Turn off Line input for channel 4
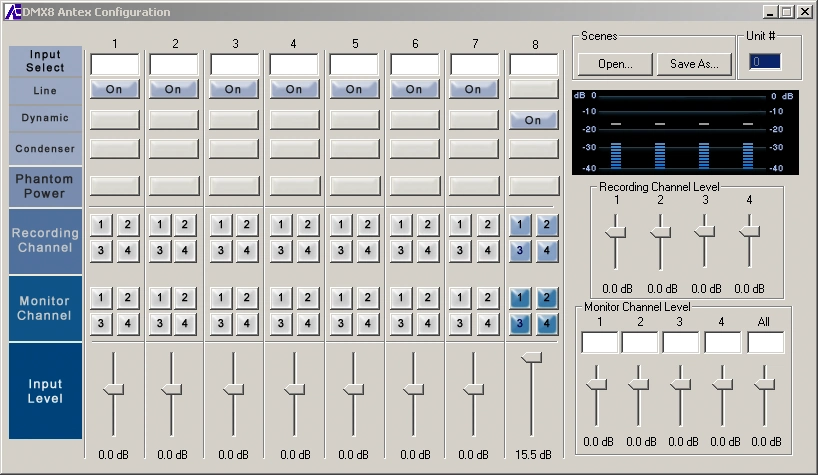 [294, 89]
